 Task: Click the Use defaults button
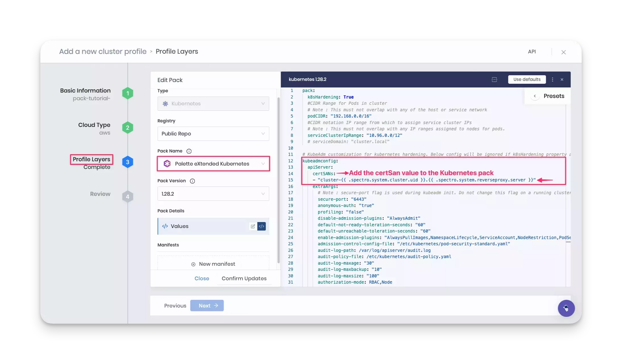[527, 80]
